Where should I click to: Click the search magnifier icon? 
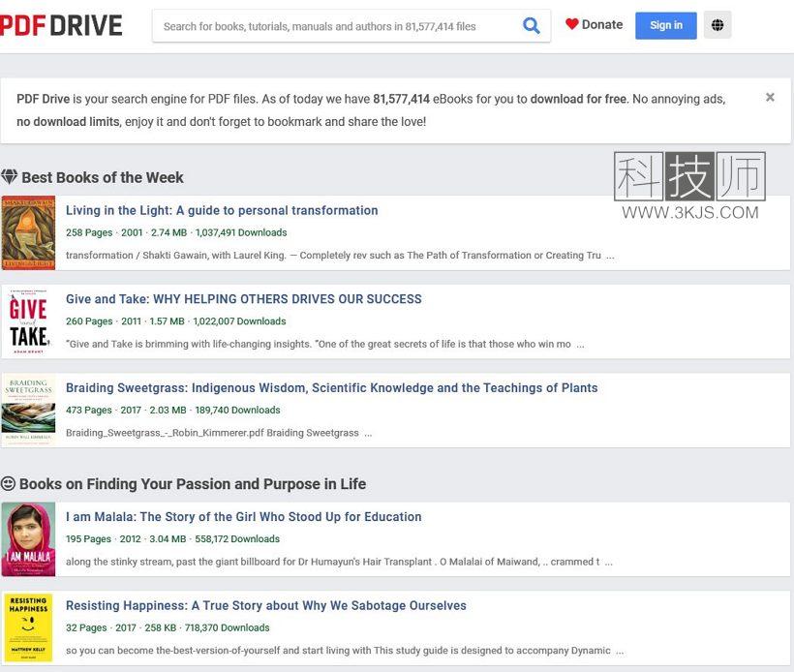(x=531, y=25)
